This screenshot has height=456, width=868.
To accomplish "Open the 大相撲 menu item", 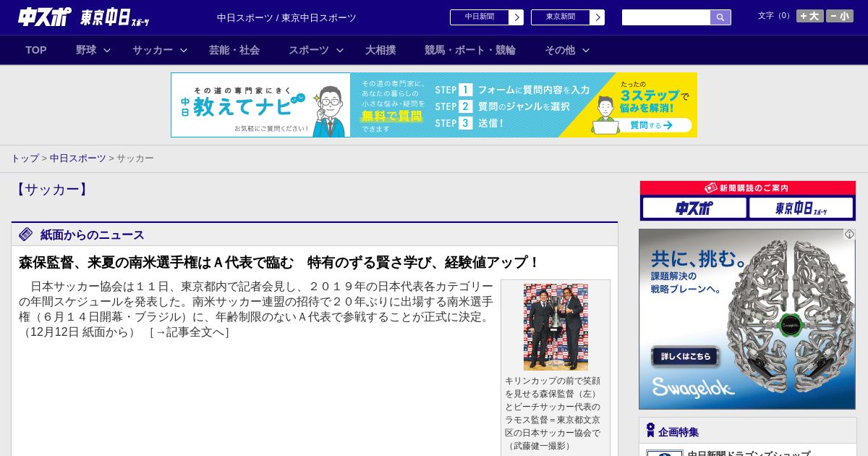I will click(x=380, y=50).
